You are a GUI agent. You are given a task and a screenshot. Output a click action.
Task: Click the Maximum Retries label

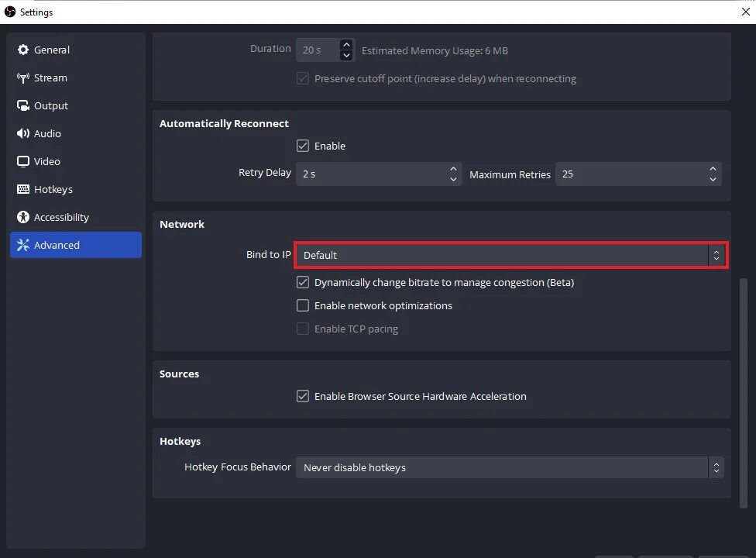510,174
